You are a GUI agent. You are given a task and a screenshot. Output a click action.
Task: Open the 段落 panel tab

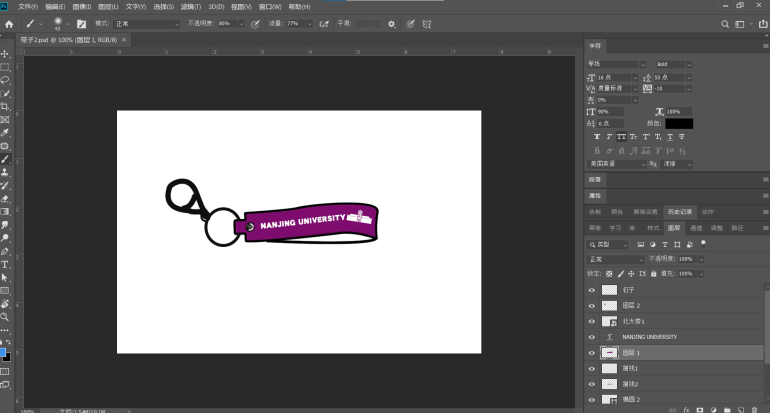595,180
